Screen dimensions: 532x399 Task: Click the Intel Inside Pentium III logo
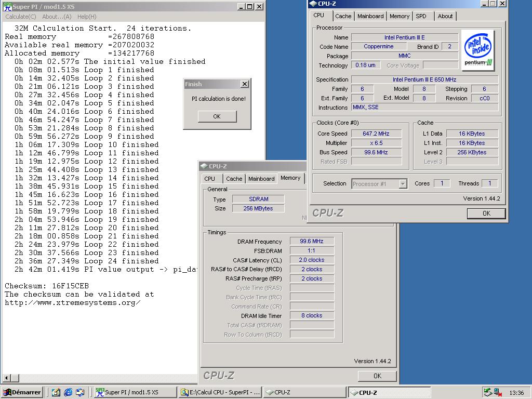(x=478, y=50)
